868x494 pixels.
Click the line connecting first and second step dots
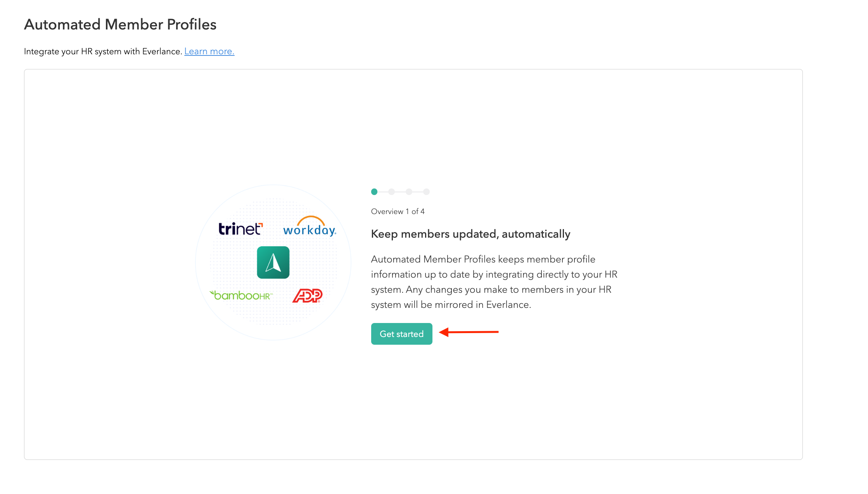click(383, 192)
